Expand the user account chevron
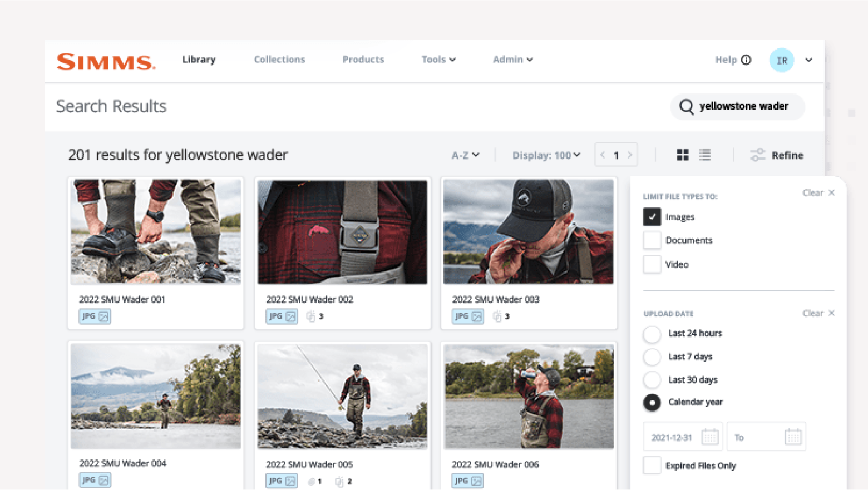The image size is (868, 490). point(808,60)
